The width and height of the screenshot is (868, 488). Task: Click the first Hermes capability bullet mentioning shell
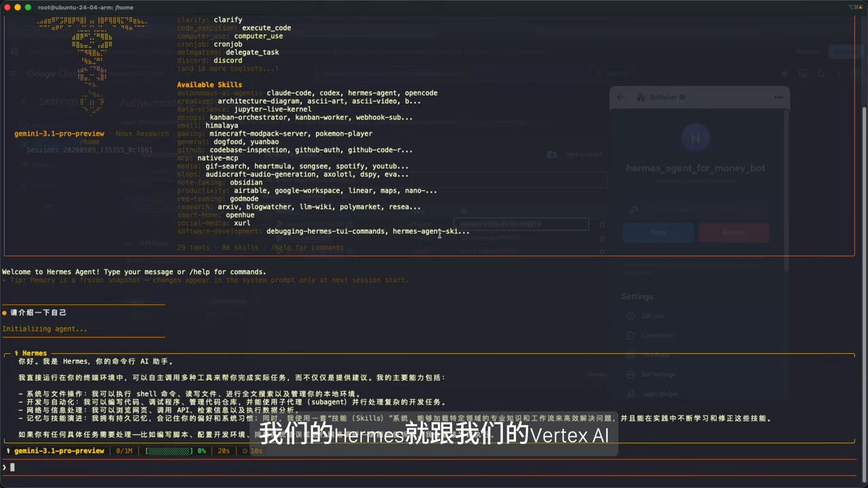click(190, 394)
